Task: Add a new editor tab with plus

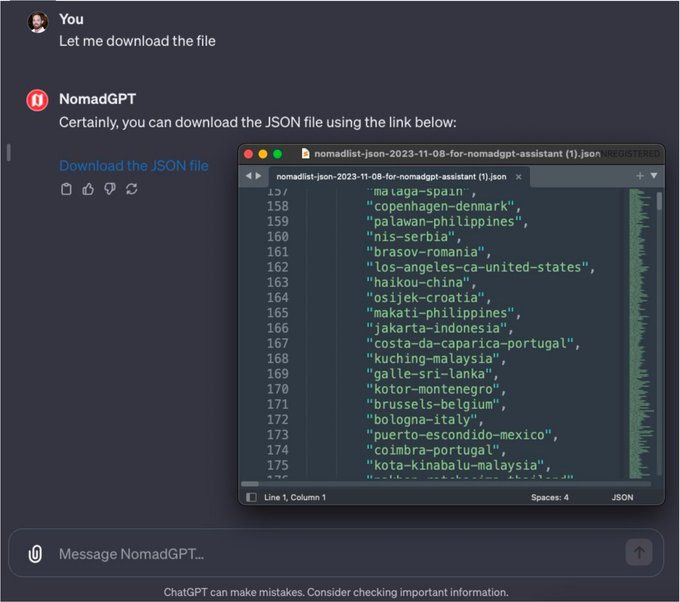Action: 640,176
